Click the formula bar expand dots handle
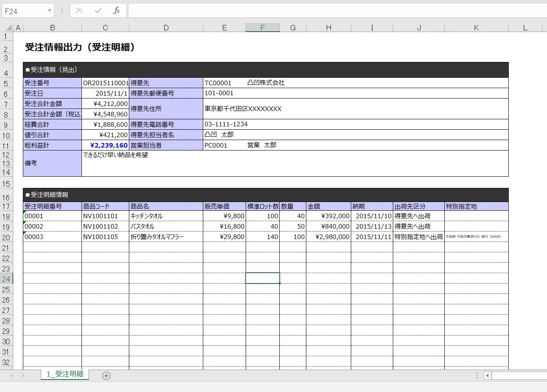547x392 pixels. point(62,11)
